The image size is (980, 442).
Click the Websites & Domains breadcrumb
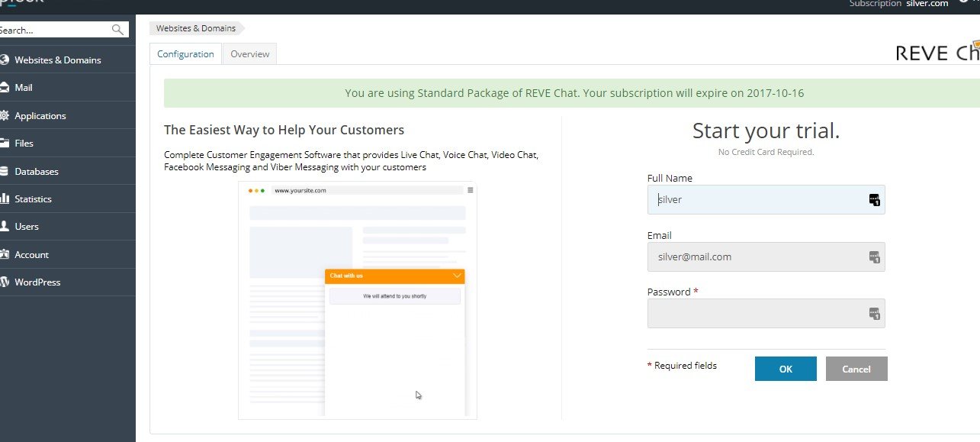click(195, 28)
